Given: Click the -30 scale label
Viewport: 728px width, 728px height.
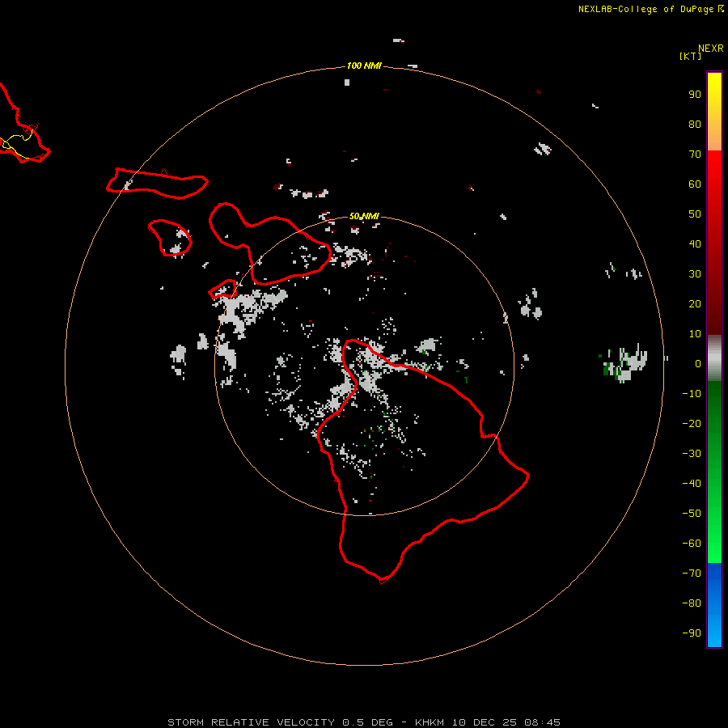Looking at the screenshot, I should pyautogui.click(x=692, y=454).
